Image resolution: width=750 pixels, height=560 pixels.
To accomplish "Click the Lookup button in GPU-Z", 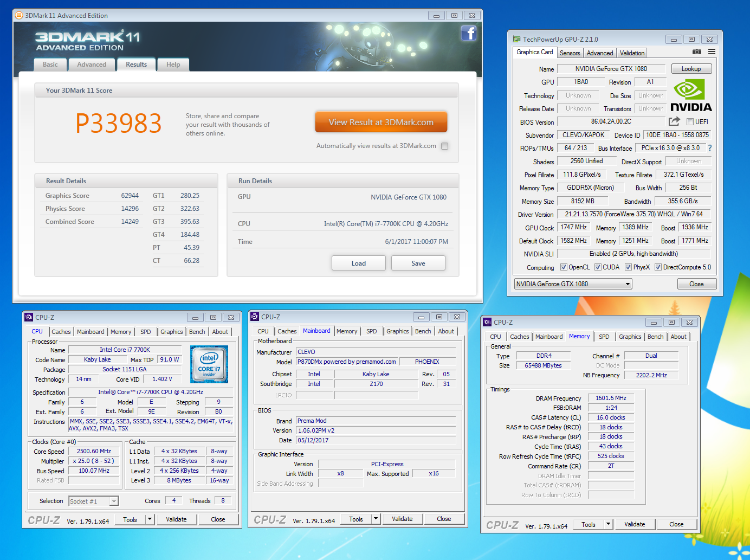I will coord(691,69).
